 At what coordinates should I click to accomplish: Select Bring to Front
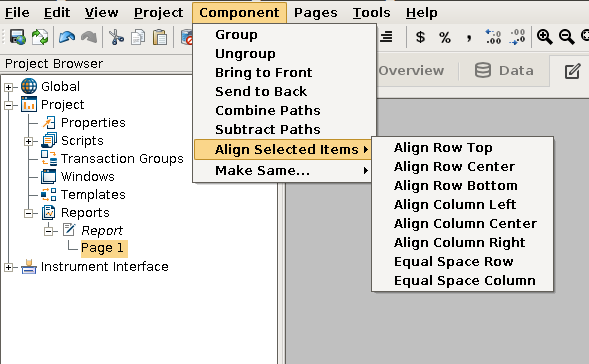point(284,72)
